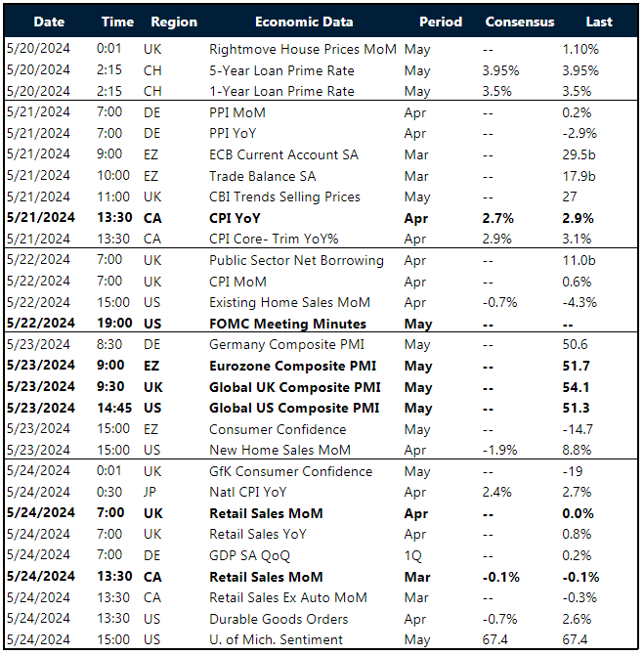Viewport: 644px width, 655px height.
Task: Select the Natl CPI YoY cell
Action: tap(248, 493)
